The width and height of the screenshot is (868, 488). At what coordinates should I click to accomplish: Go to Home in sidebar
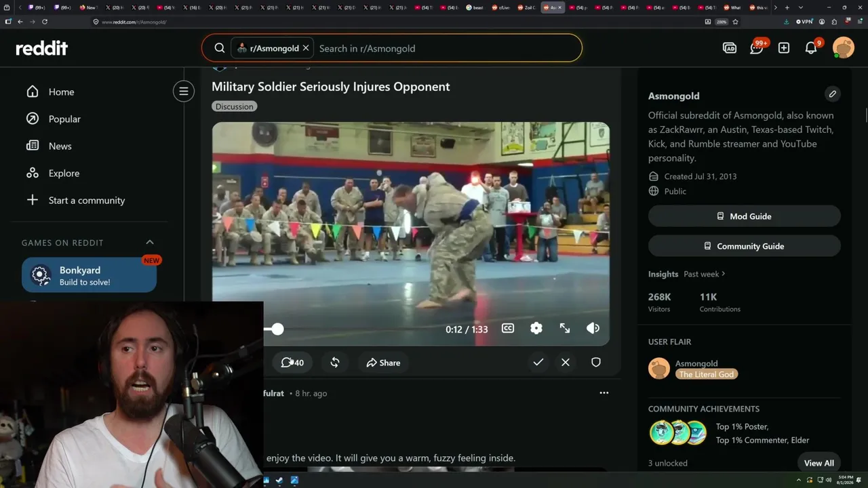(x=61, y=92)
